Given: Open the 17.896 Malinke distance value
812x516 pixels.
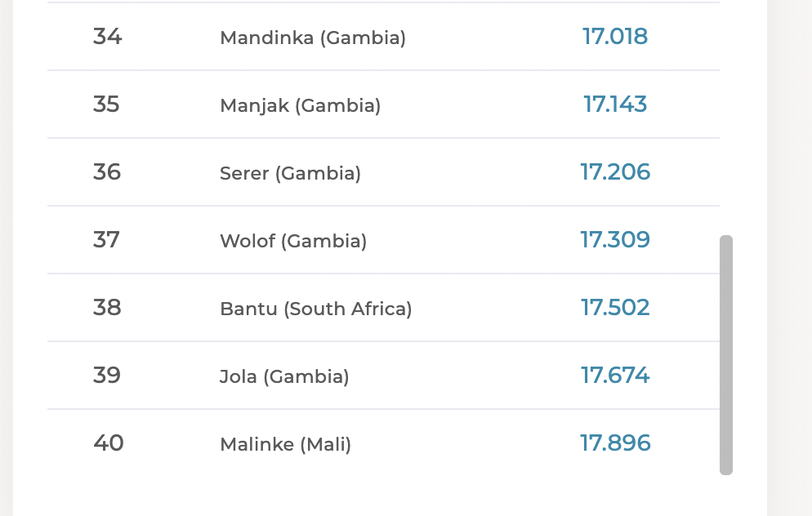Looking at the screenshot, I should tap(614, 443).
